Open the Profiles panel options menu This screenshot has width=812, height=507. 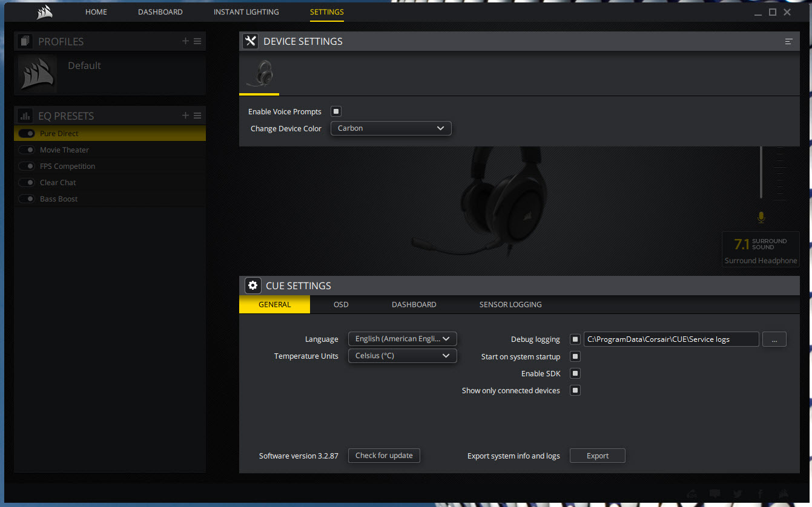tap(197, 41)
